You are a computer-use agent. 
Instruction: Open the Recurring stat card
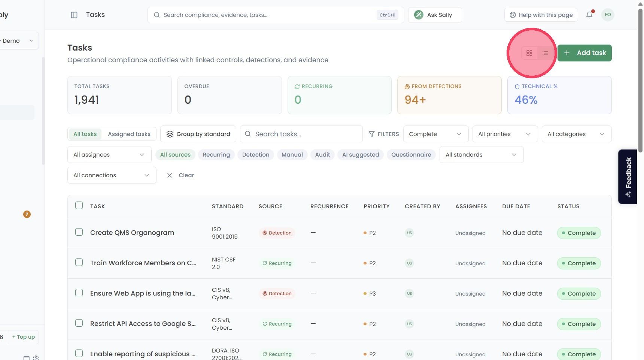tap(340, 95)
